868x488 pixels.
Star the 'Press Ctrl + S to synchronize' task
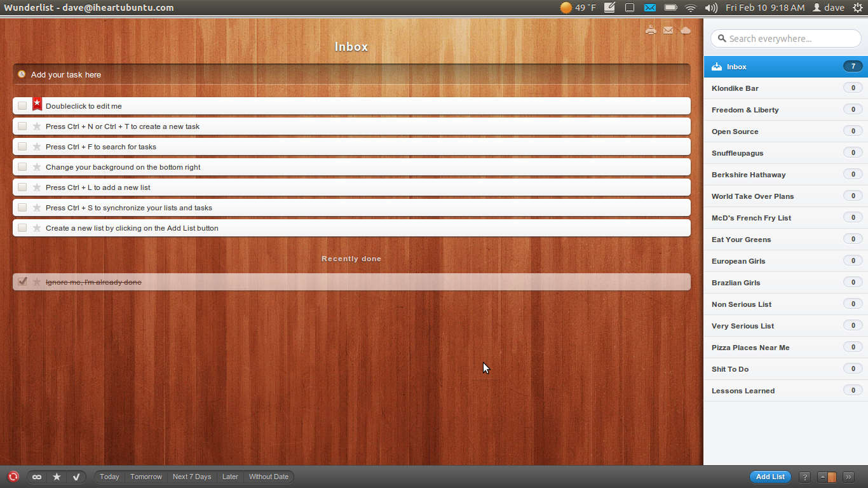click(x=37, y=208)
